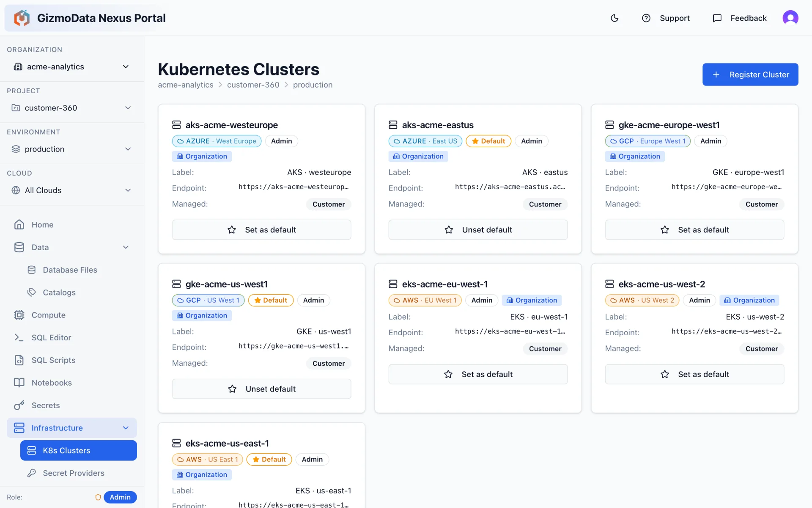Click the server icon beside eks-acme-us-west-2
This screenshot has height=508, width=812.
[609, 284]
